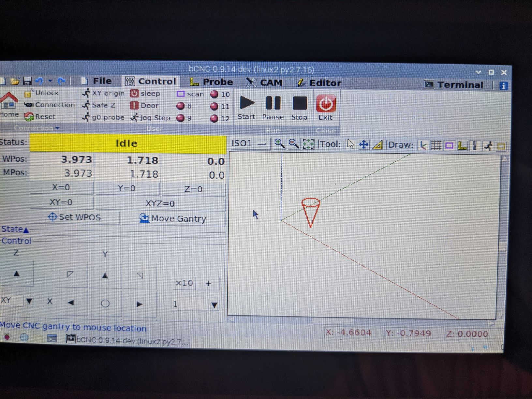This screenshot has width=532, height=399.
Task: Toggle drawing of the grid
Action: [436, 145]
